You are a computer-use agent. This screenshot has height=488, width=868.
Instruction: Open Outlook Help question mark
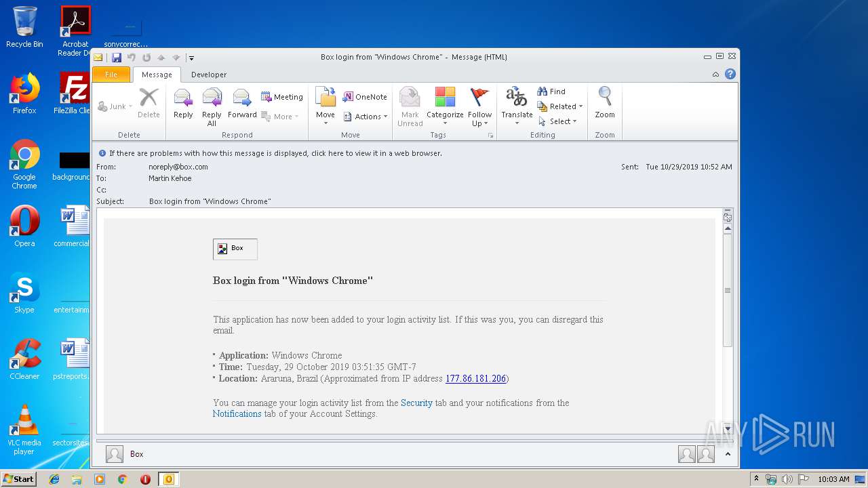click(730, 74)
